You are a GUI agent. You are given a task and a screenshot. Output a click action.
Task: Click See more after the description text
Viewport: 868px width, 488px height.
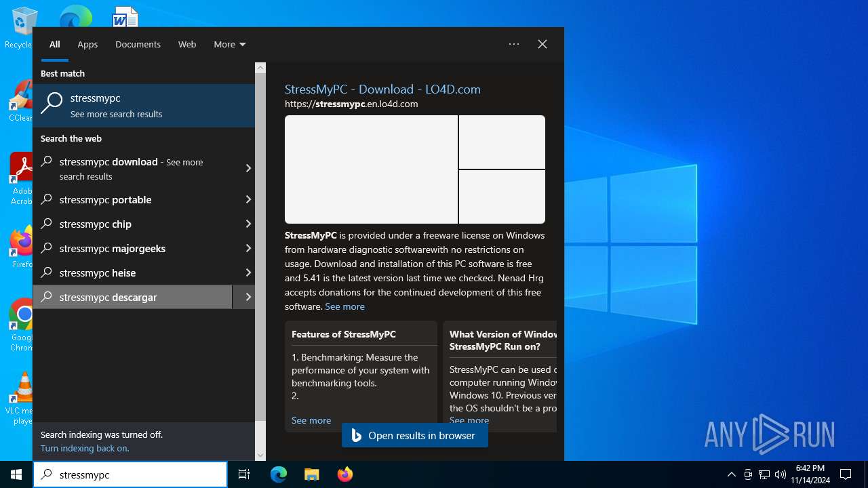click(x=344, y=306)
